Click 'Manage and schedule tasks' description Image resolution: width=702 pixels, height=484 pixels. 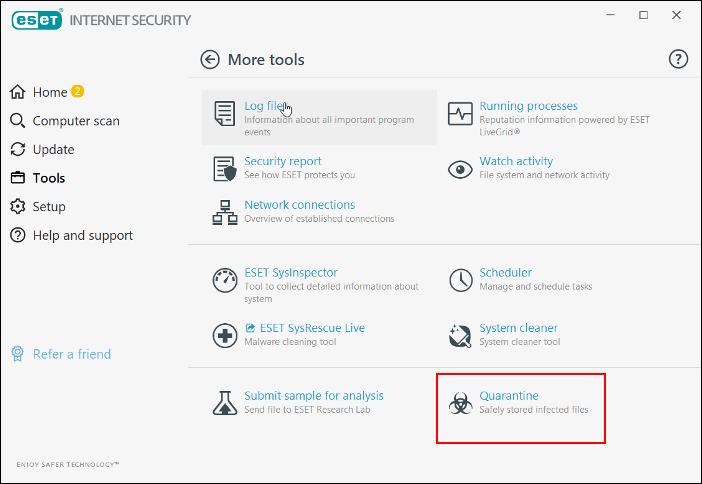click(535, 287)
